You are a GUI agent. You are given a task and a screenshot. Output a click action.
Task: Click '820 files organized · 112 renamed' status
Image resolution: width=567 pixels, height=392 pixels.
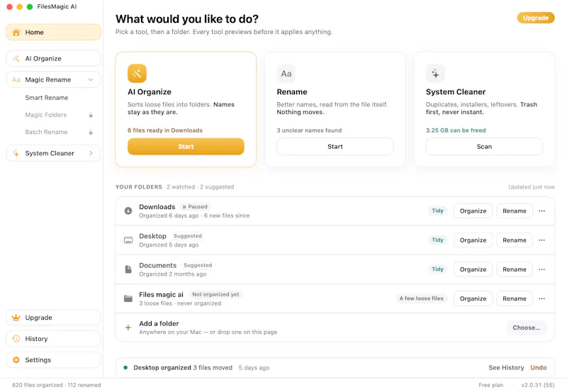tap(57, 385)
